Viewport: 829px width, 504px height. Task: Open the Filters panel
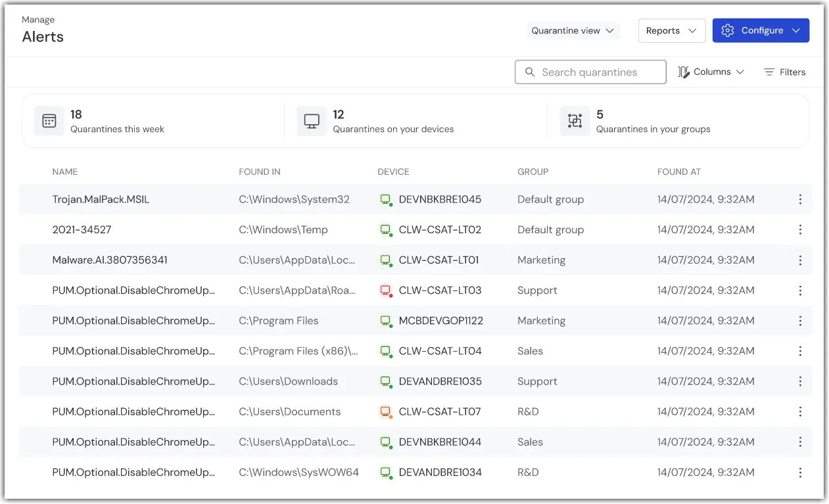pyautogui.click(x=784, y=72)
